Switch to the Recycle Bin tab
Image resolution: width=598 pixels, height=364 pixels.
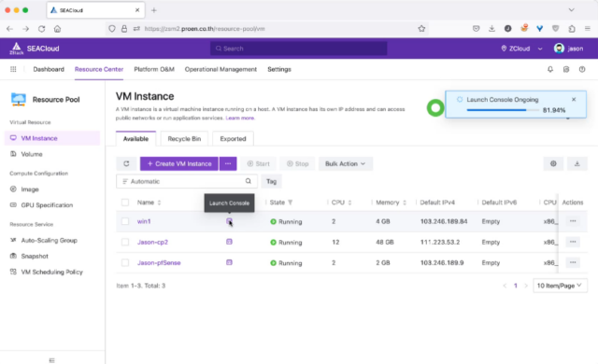pyautogui.click(x=184, y=138)
